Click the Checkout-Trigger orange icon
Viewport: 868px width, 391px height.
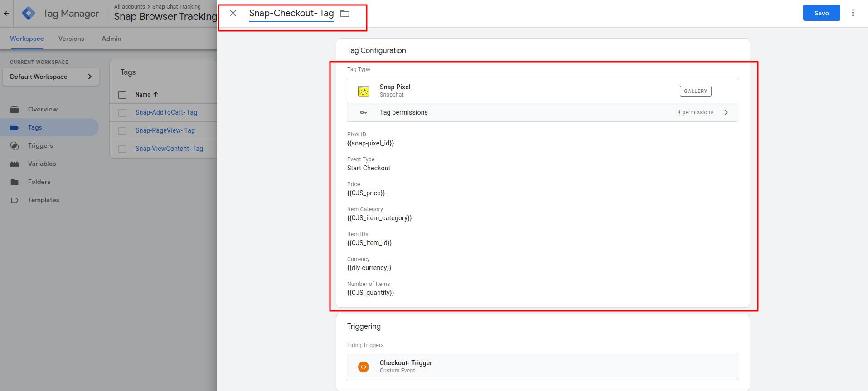(364, 367)
